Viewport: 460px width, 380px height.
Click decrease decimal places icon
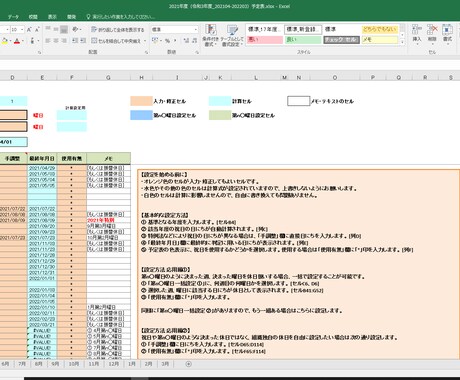[194, 41]
